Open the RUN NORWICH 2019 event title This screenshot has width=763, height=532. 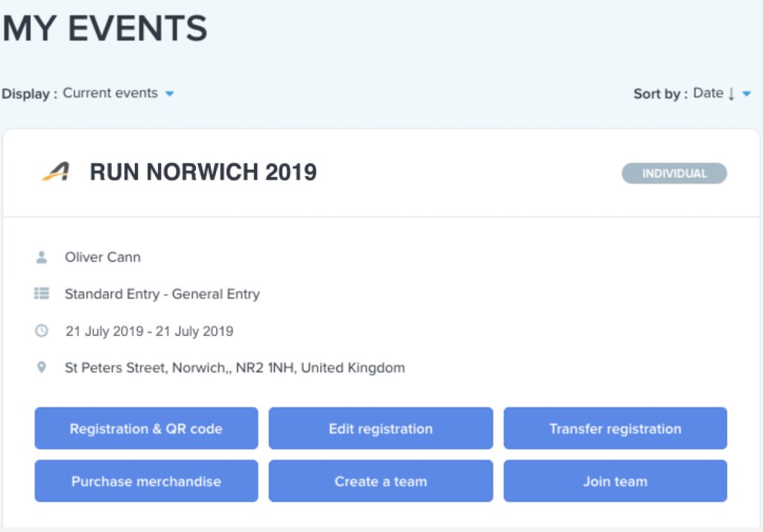203,172
